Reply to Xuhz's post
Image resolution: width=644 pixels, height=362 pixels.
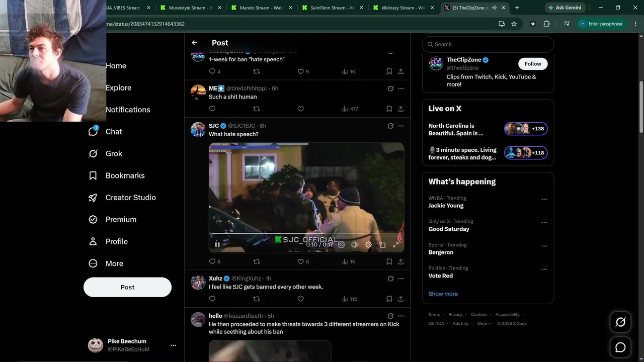(212, 299)
